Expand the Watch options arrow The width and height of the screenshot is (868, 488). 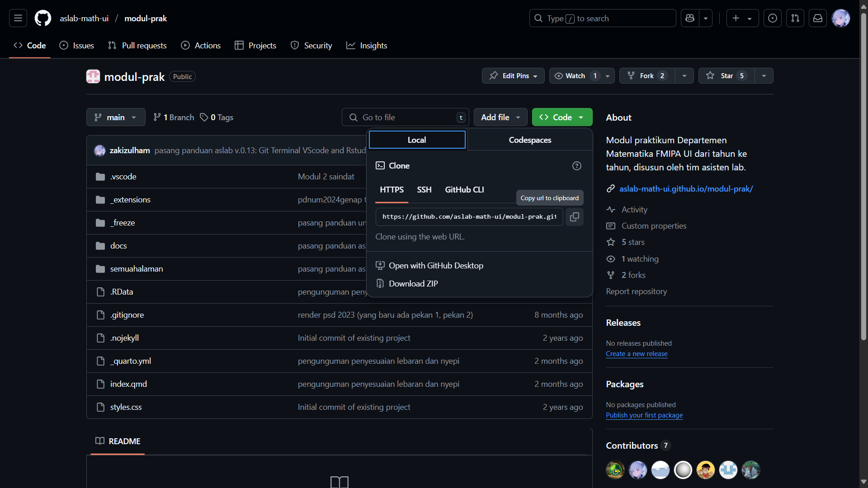click(608, 75)
